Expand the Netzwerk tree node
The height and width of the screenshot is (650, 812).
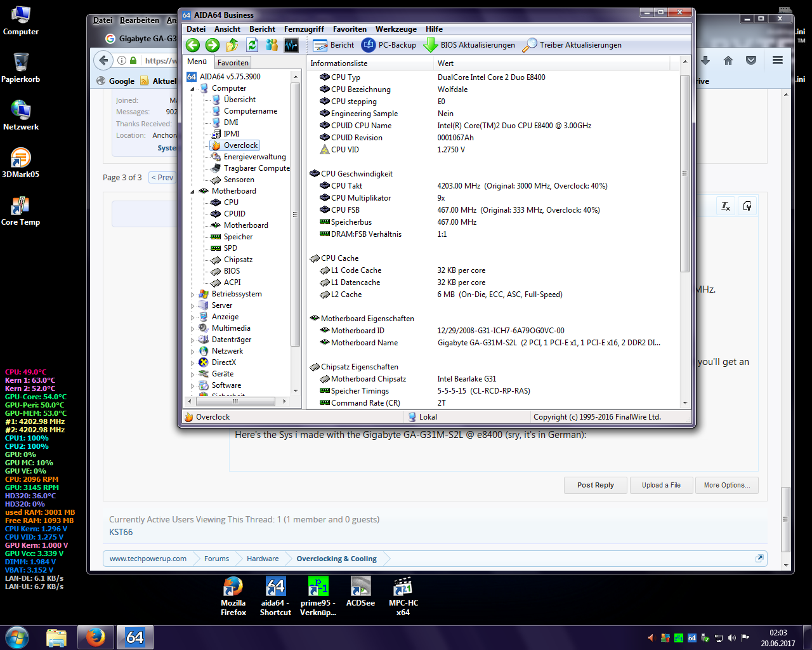coord(193,351)
